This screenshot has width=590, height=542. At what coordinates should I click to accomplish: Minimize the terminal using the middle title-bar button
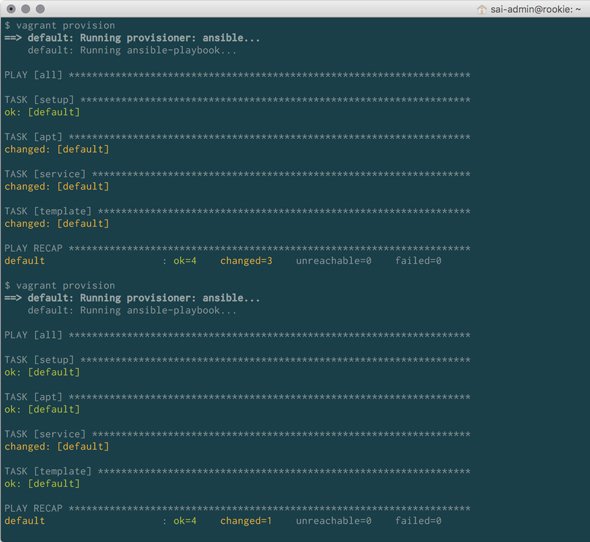pyautogui.click(x=26, y=9)
